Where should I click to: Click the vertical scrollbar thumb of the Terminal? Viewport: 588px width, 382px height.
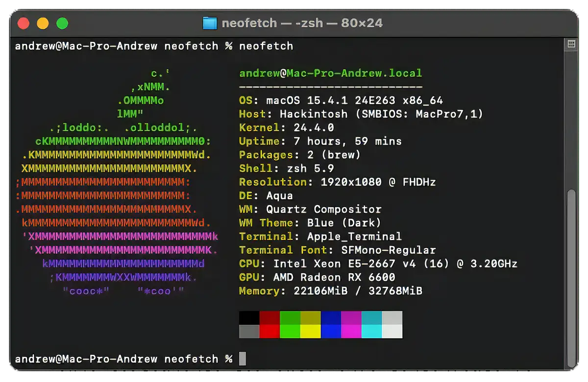coord(571,278)
